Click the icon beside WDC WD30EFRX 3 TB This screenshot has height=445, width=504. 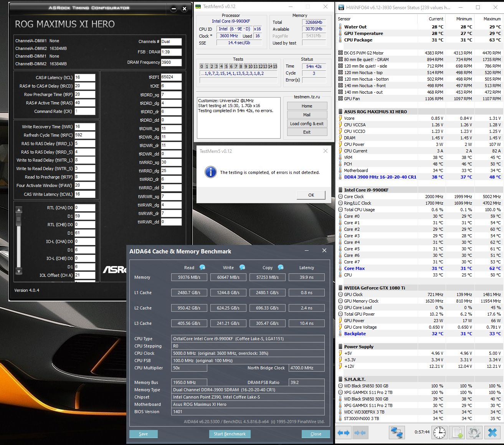tap(340, 412)
